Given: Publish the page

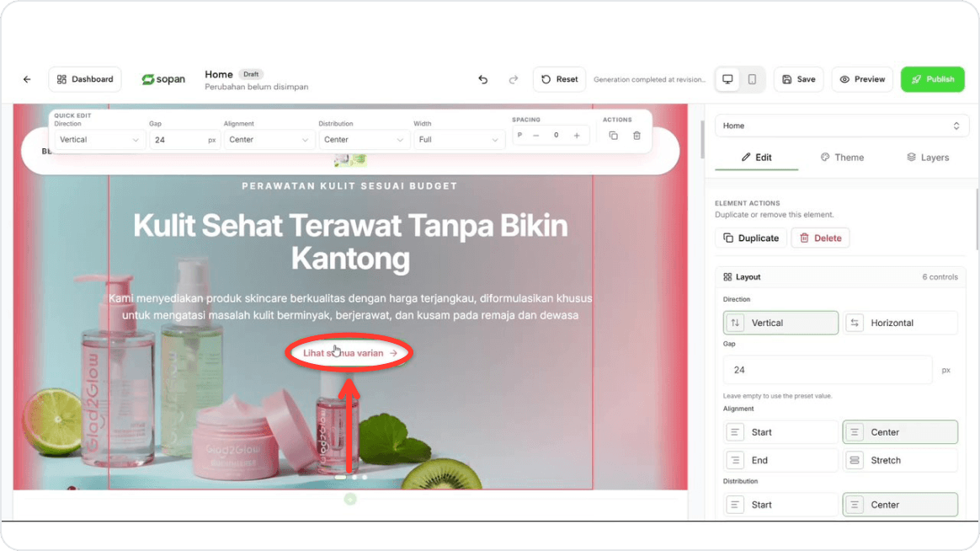Looking at the screenshot, I should click(933, 79).
